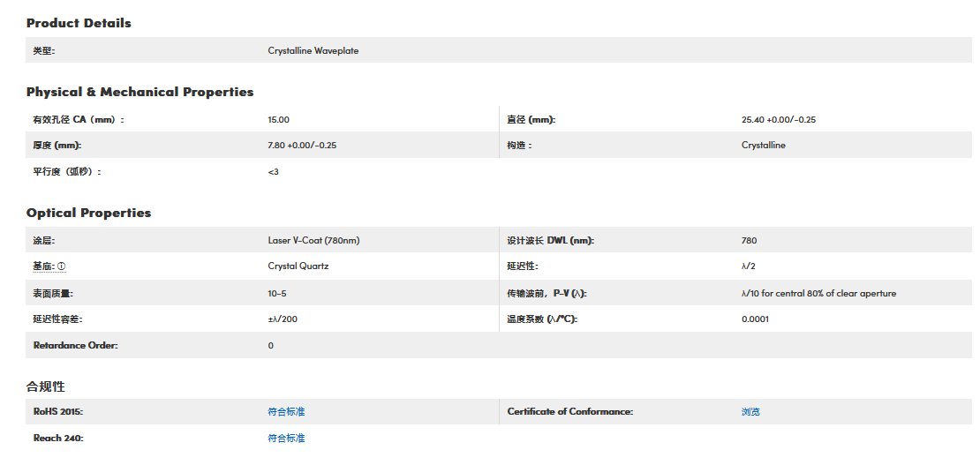Select the Crystalline Waveplate type value
The image size is (980, 465).
(x=313, y=51)
